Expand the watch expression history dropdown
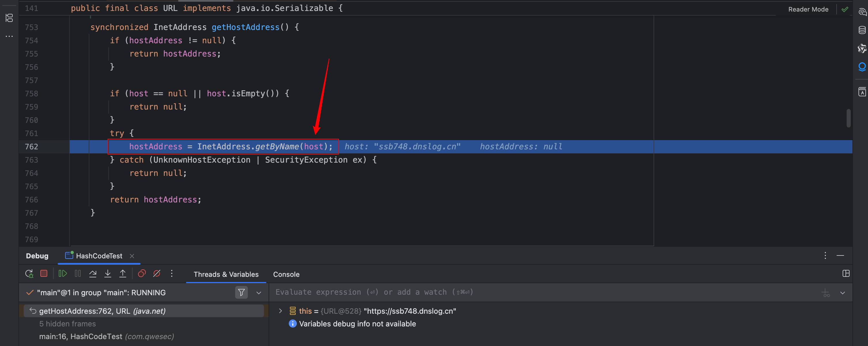Image resolution: width=868 pixels, height=346 pixels. [842, 293]
